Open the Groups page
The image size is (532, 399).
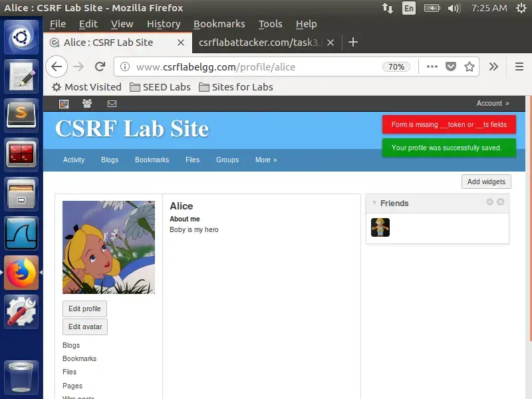(227, 160)
